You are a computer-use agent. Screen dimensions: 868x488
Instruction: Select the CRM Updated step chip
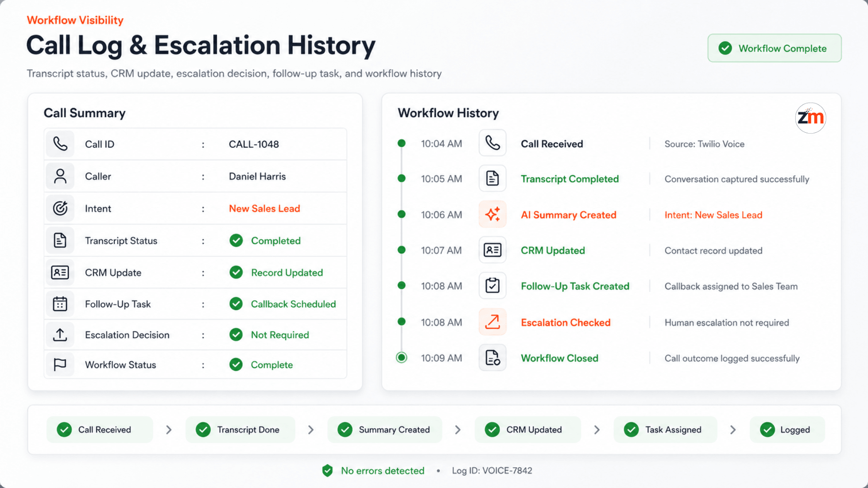[x=527, y=430]
